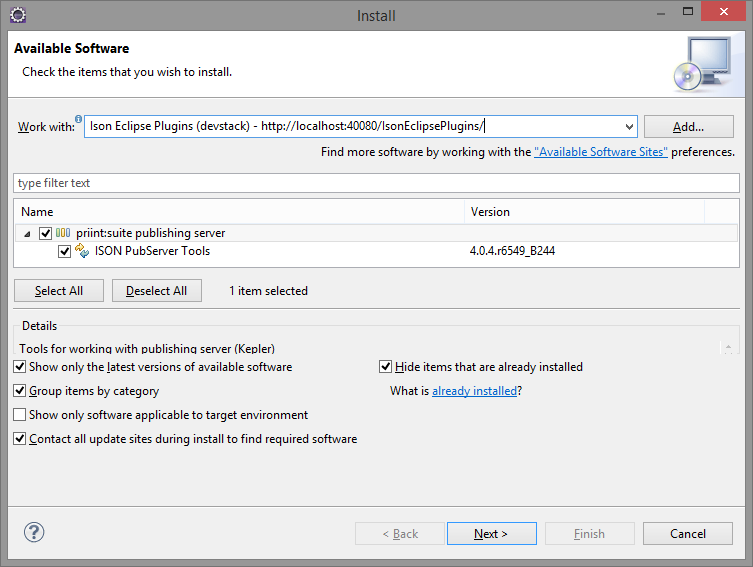Image resolution: width=753 pixels, height=567 pixels.
Task: Open the already installed link
Action: pyautogui.click(x=474, y=391)
